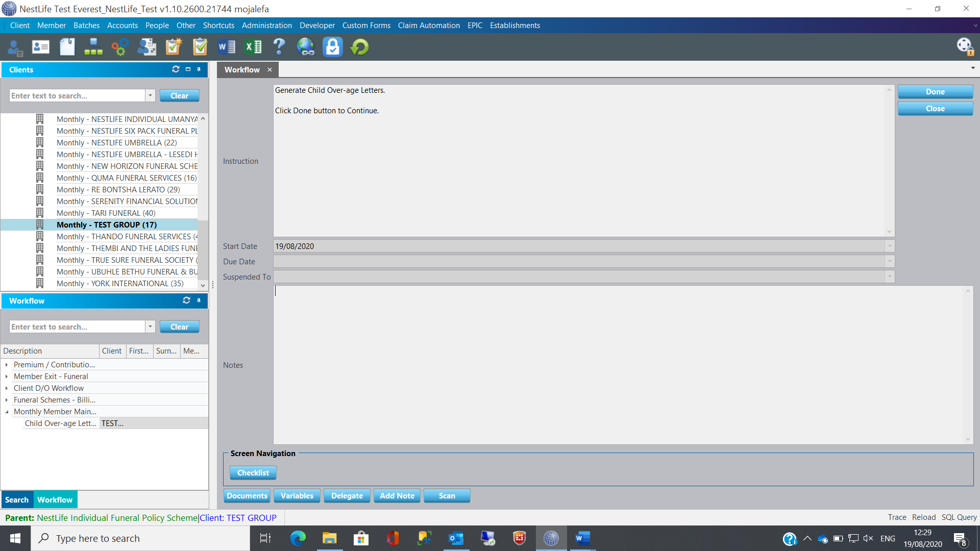Viewport: 980px width, 551px height.
Task: Open Microsoft Edge from taskbar
Action: 298,538
